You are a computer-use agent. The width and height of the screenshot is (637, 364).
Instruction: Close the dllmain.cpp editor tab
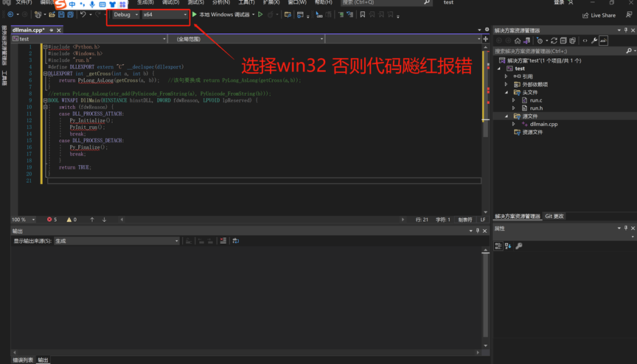tap(59, 30)
